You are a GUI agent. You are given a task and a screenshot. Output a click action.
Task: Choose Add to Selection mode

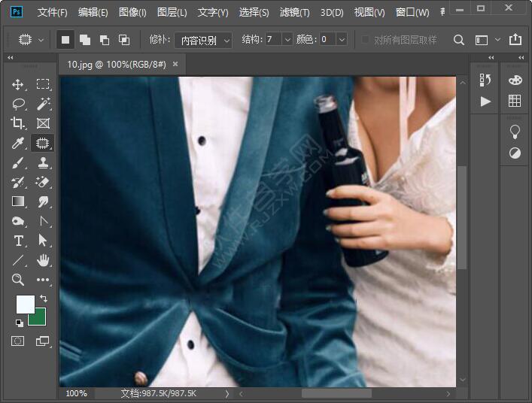tap(85, 40)
